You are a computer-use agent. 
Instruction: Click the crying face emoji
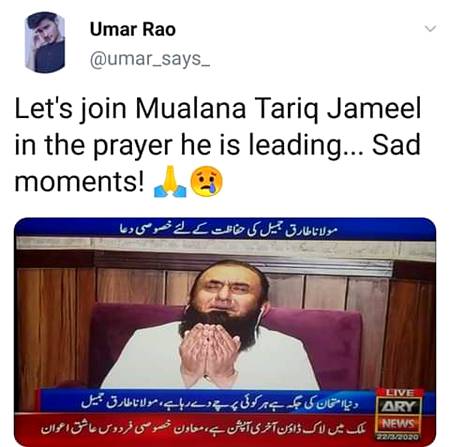pos(206,181)
